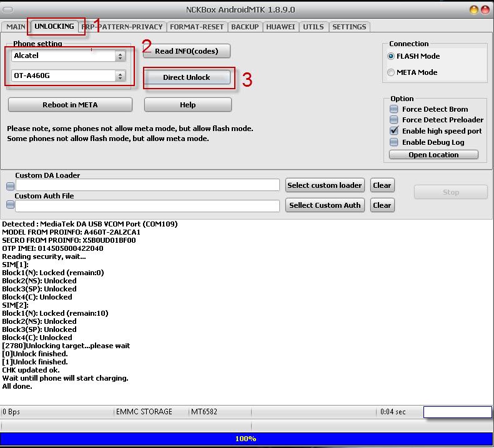Image resolution: width=494 pixels, height=448 pixels.
Task: Select FLASH Mode connection option
Action: [x=392, y=56]
